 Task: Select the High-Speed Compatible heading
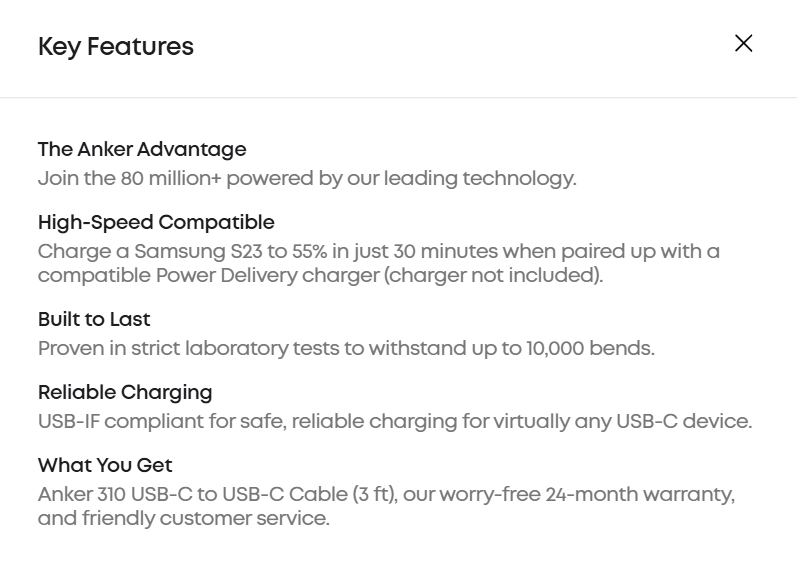click(x=156, y=223)
